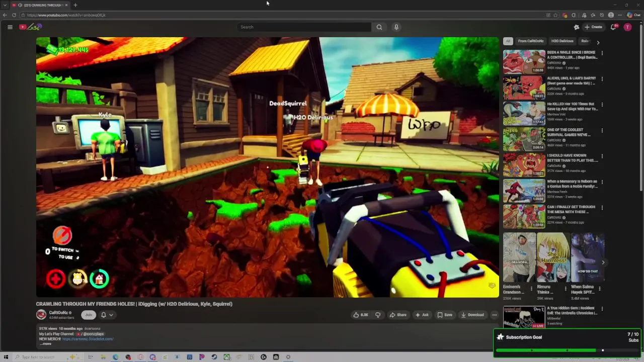Start voice search with the microphone

click(x=396, y=27)
